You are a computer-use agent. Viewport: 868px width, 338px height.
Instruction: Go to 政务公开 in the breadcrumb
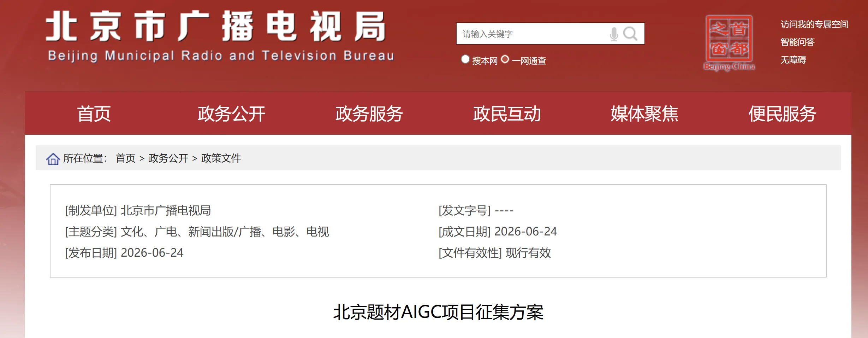[x=168, y=158]
